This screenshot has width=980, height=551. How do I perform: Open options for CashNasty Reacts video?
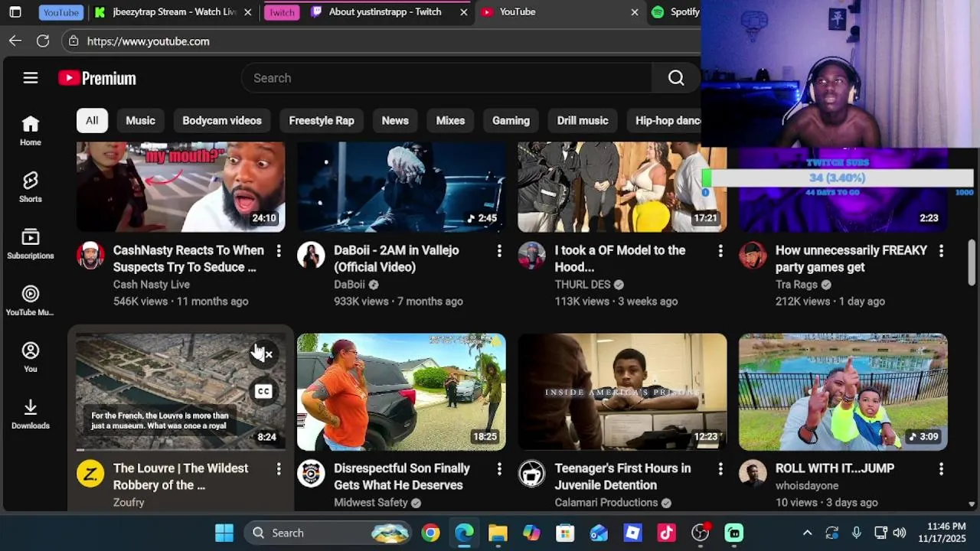click(279, 250)
